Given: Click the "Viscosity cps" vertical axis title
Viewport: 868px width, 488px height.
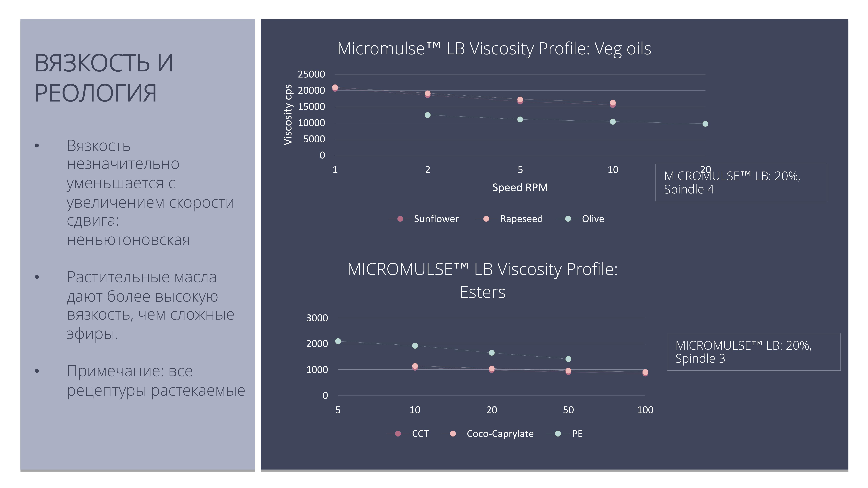Looking at the screenshot, I should [288, 115].
